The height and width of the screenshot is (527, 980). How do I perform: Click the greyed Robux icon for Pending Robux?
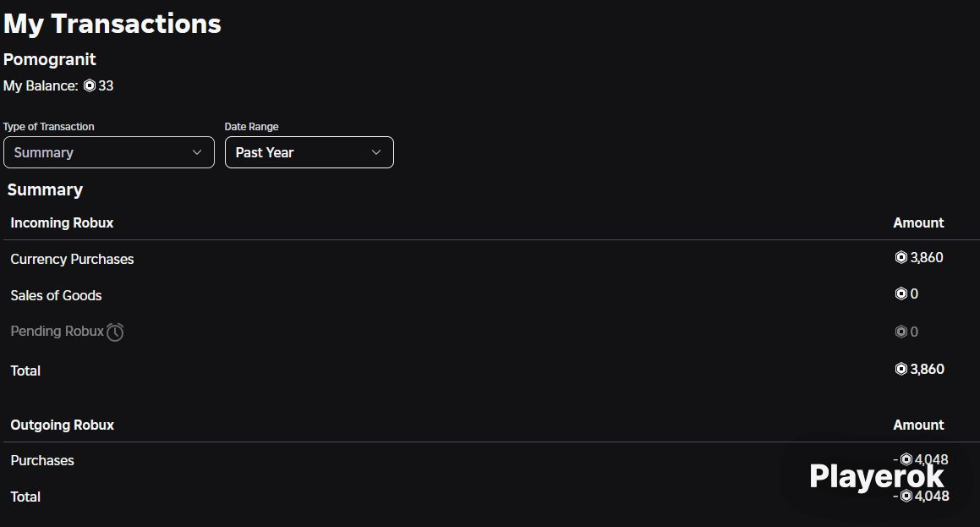[901, 332]
